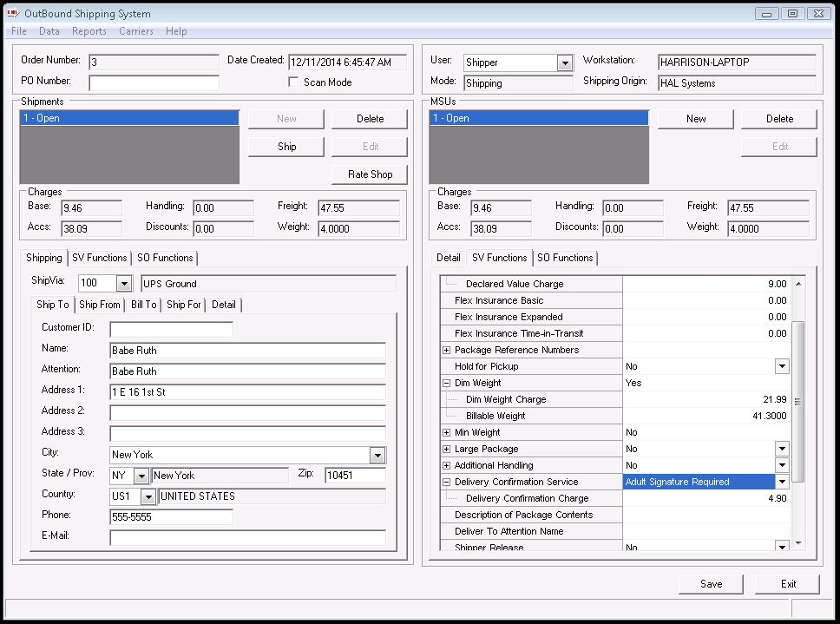
Task: Click the Rate Shop button
Action: pyautogui.click(x=370, y=174)
